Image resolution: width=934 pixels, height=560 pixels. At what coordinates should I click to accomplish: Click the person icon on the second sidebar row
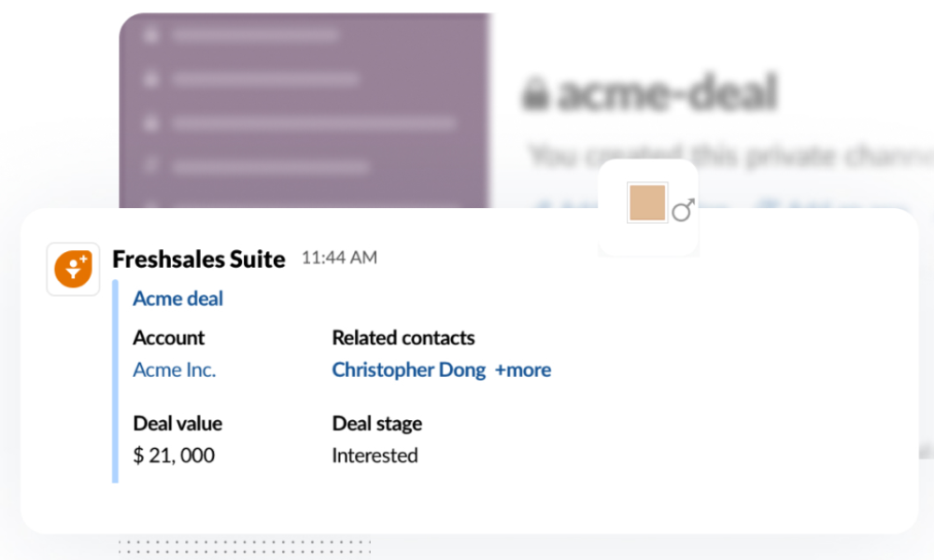151,78
